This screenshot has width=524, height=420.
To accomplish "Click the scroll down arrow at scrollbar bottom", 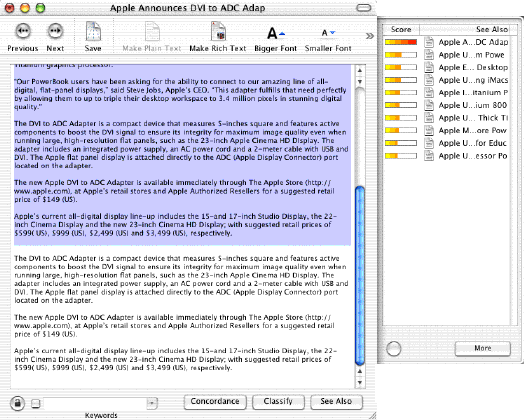I will (x=360, y=382).
